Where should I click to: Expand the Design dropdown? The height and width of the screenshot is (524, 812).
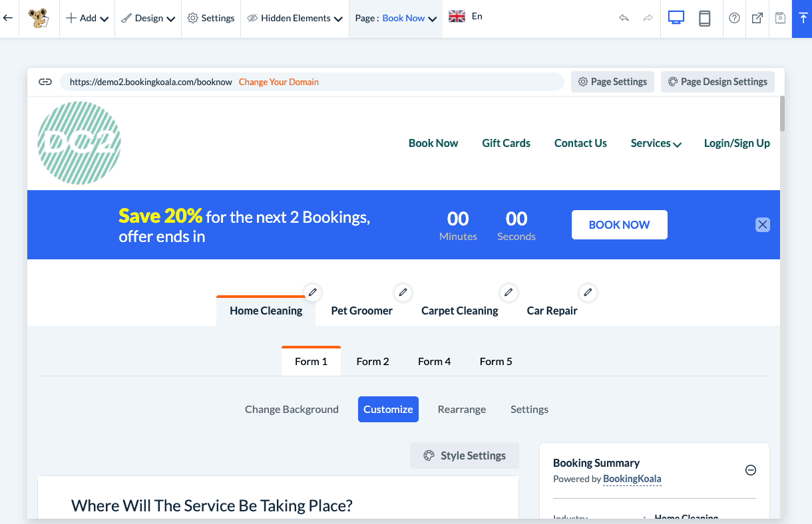(x=148, y=19)
